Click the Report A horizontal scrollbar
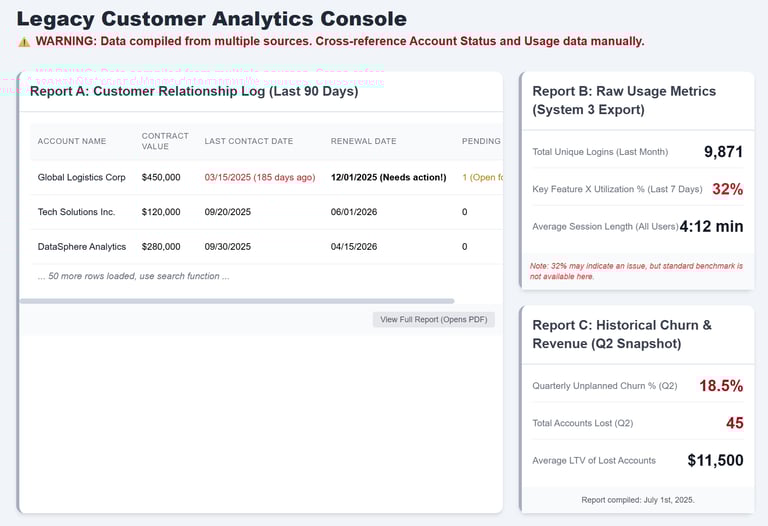 coord(236,300)
